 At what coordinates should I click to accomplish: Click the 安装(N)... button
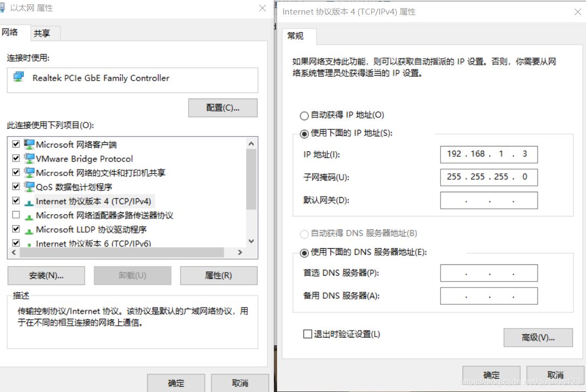46,276
